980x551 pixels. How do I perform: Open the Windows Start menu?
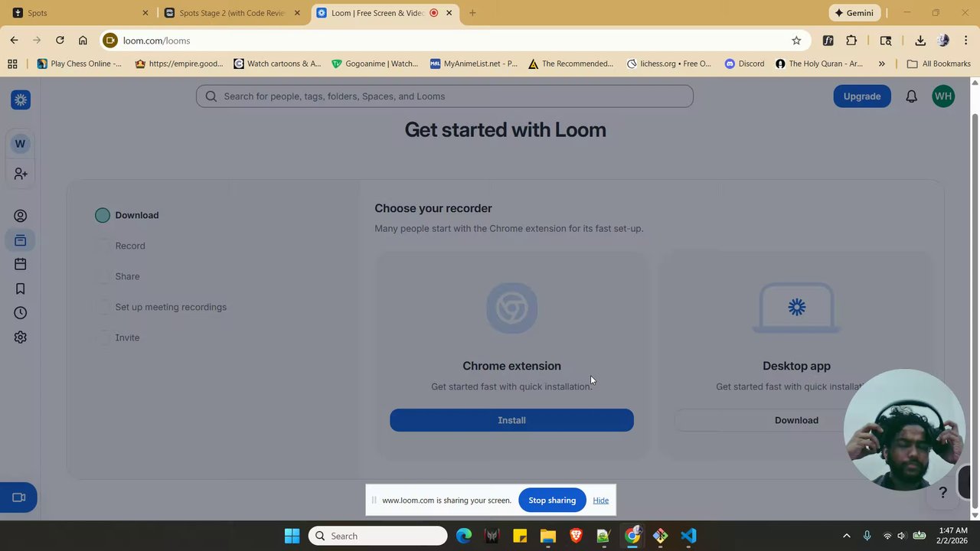[x=292, y=536]
